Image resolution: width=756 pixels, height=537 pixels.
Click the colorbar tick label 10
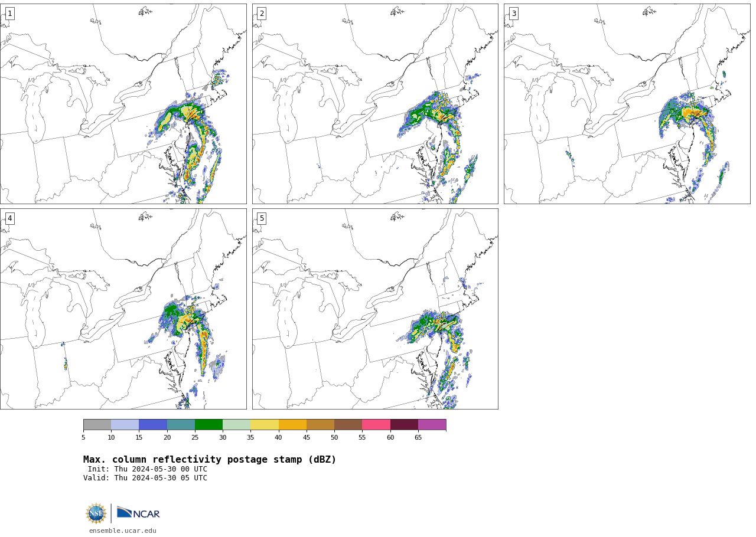tap(111, 438)
